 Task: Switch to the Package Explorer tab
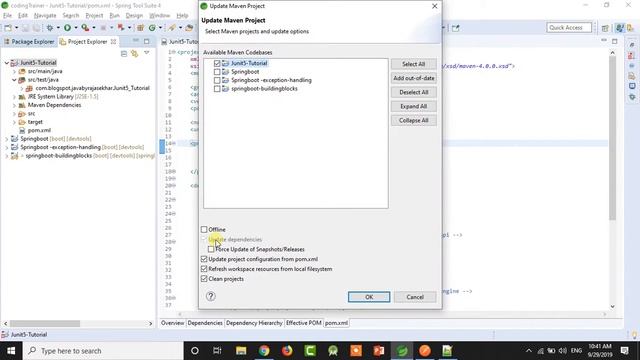coord(29,42)
